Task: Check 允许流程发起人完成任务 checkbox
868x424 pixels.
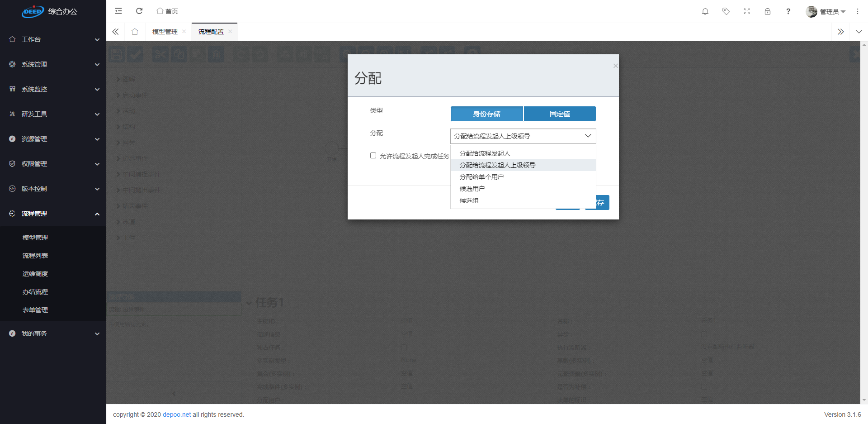Action: pos(373,155)
